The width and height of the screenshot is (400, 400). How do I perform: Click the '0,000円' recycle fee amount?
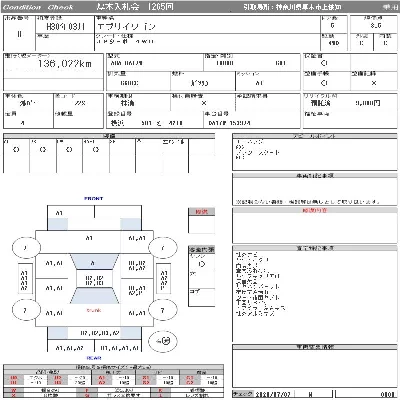pyautogui.click(x=367, y=103)
